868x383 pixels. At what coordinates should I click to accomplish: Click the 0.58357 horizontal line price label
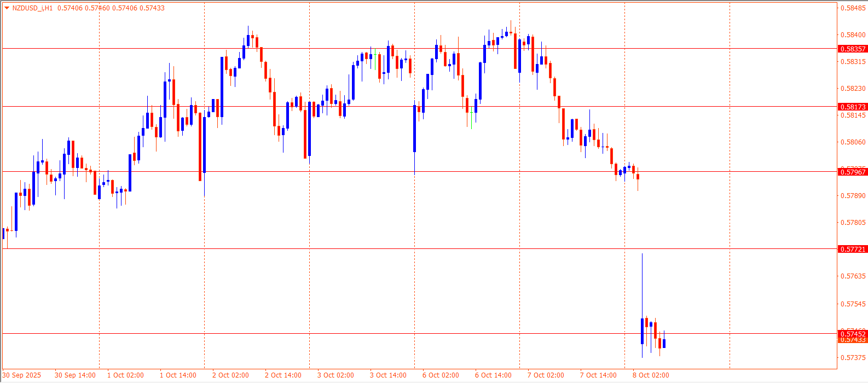coord(853,49)
